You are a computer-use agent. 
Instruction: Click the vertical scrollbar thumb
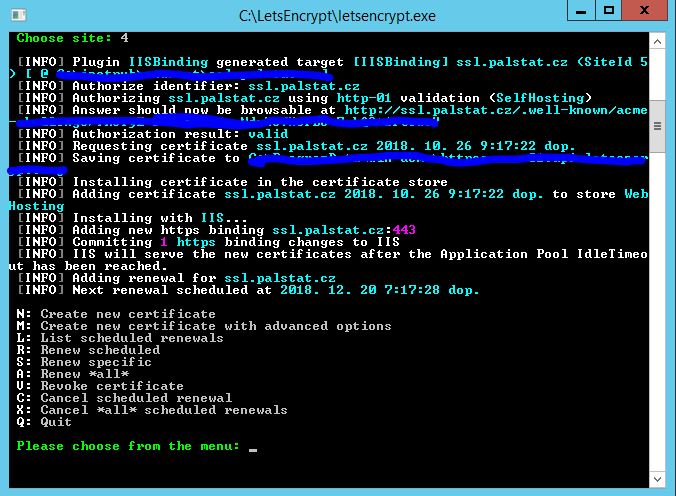[657, 126]
